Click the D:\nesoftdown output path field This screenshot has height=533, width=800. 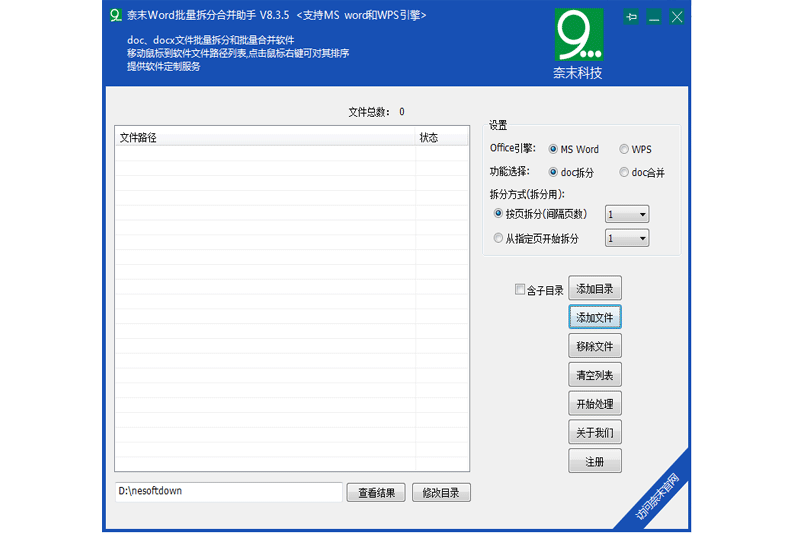(229, 492)
